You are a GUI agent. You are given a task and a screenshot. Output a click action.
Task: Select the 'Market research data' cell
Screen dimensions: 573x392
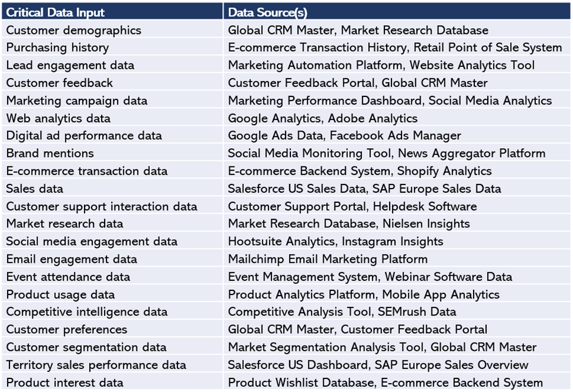pos(65,224)
